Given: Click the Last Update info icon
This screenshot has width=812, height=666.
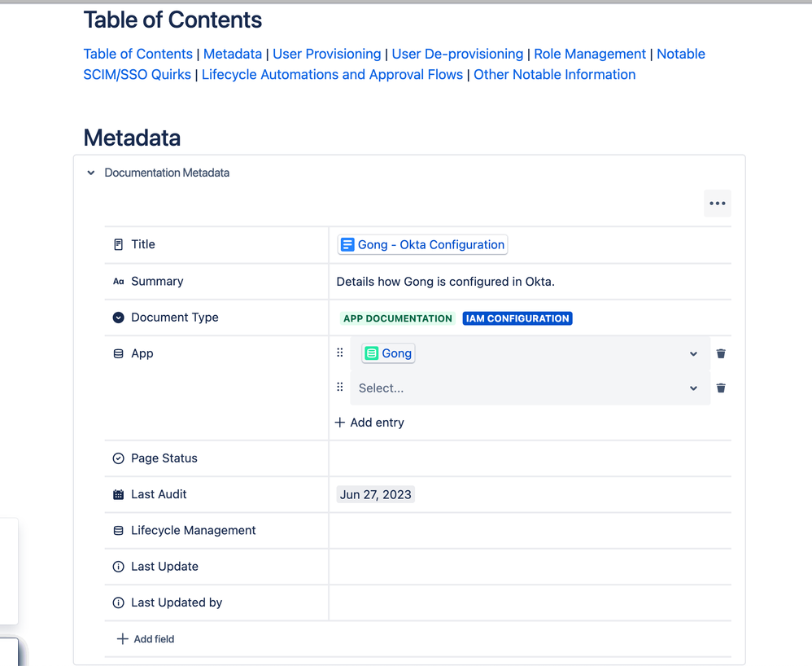Looking at the screenshot, I should pos(119,567).
